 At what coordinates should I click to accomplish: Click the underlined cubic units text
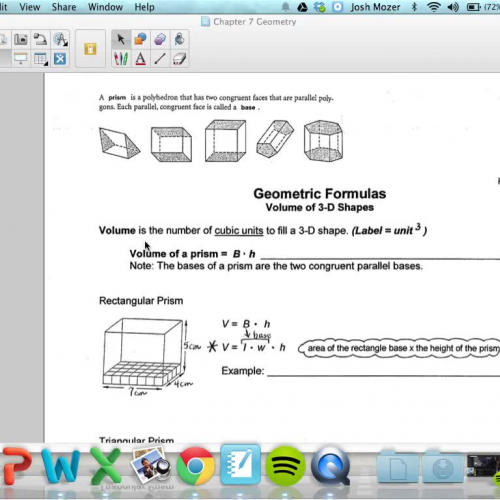tap(239, 231)
